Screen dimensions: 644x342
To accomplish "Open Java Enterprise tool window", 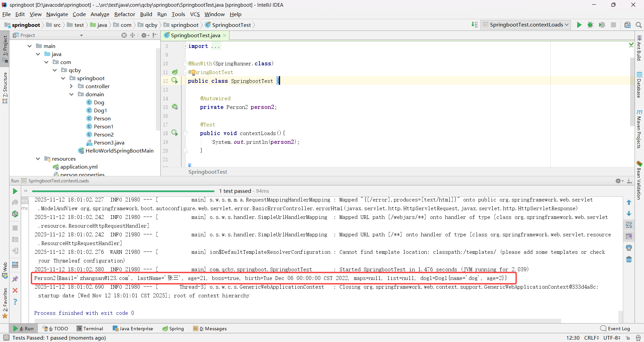I will click(x=133, y=329).
